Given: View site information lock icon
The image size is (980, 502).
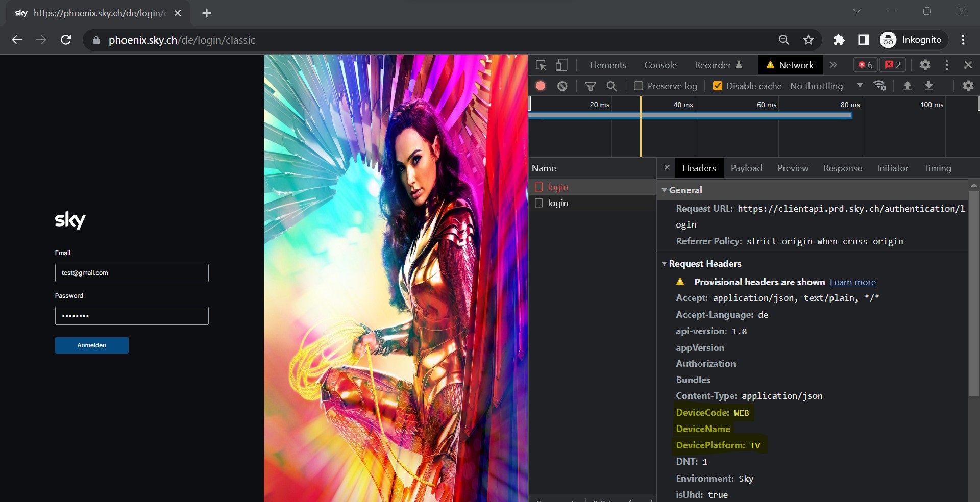Looking at the screenshot, I should pyautogui.click(x=96, y=40).
